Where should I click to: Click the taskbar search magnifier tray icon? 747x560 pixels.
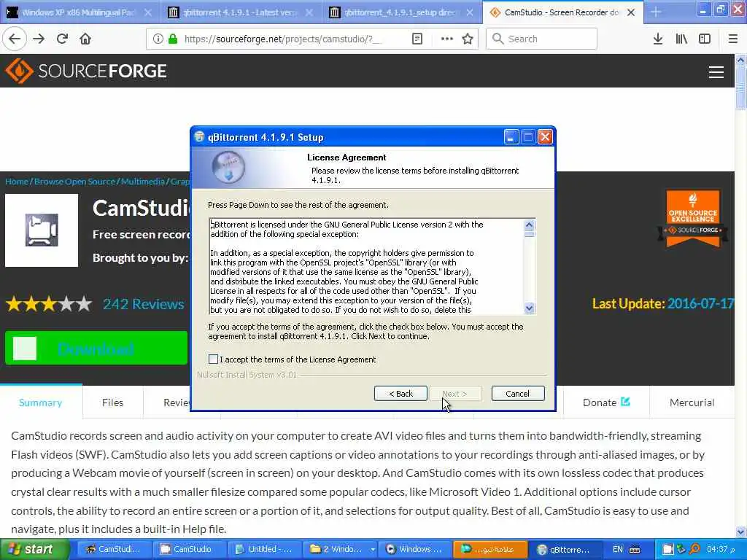point(695,549)
